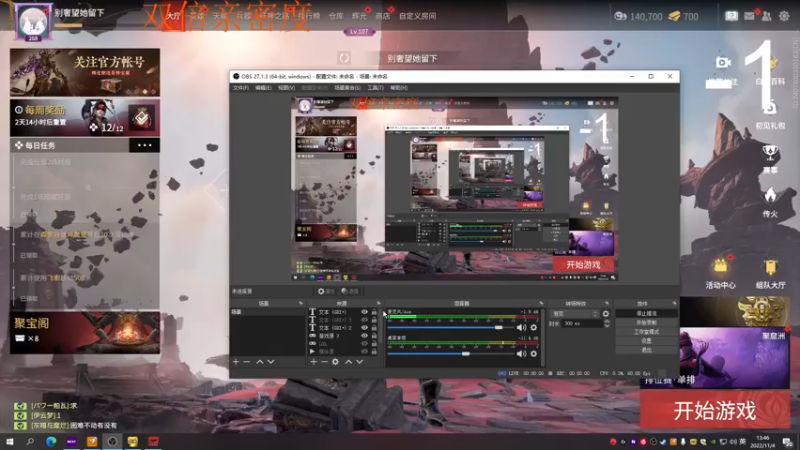Add a new source in OBS sources panel

coord(313,362)
